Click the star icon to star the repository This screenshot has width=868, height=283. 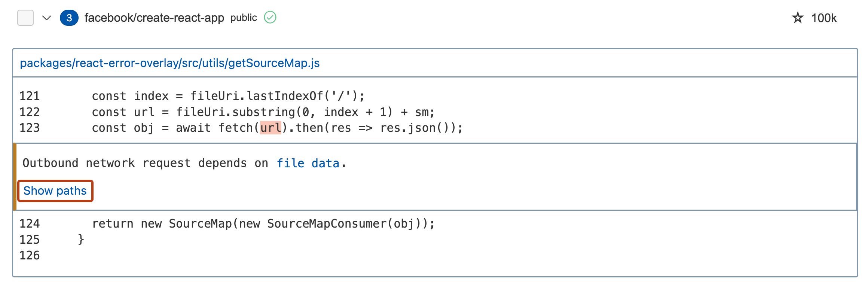tap(798, 17)
